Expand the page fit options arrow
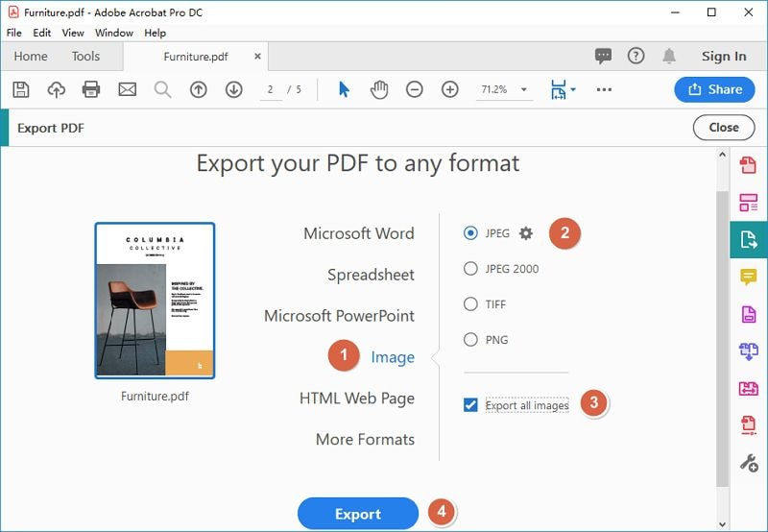This screenshot has height=532, width=768. [573, 89]
